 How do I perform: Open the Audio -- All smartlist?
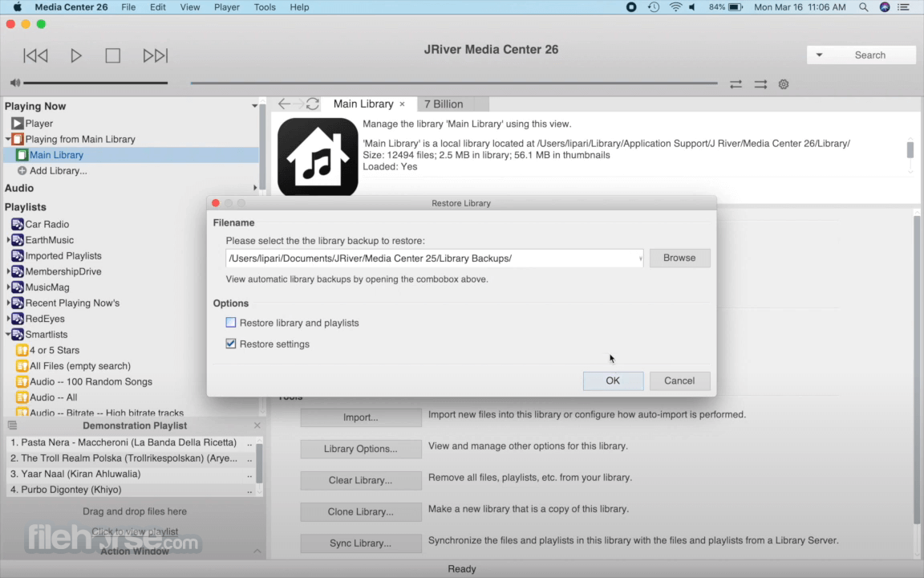coord(53,397)
